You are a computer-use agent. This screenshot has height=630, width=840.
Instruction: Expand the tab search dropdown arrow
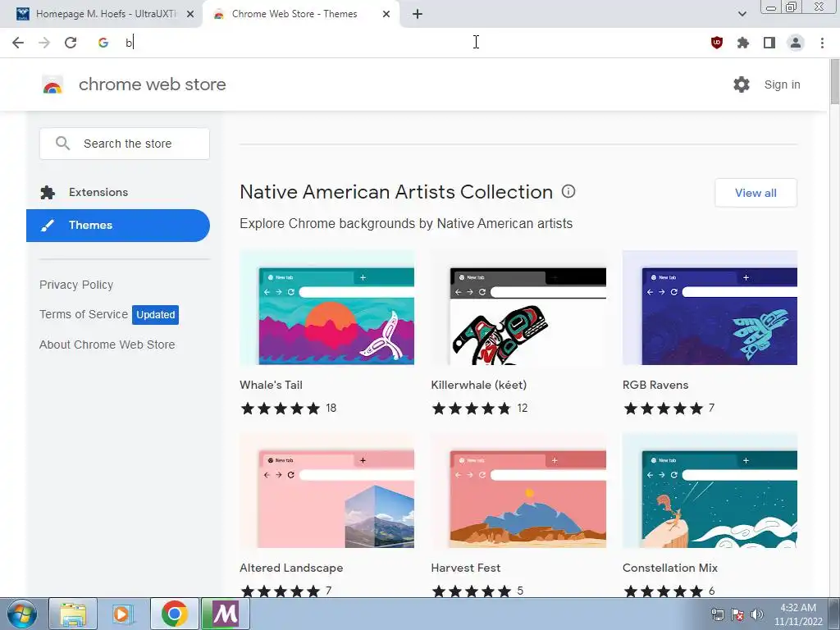[742, 14]
